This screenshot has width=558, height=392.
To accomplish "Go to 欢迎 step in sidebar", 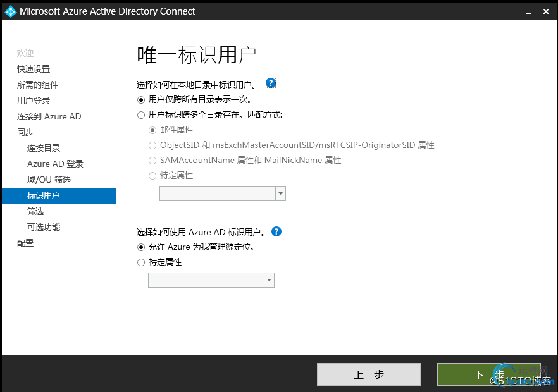I will [25, 53].
